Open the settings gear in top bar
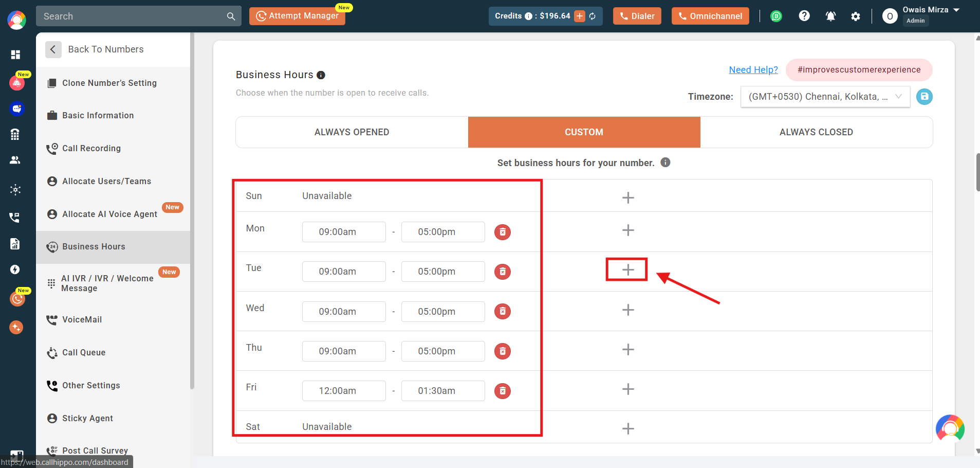Image resolution: width=980 pixels, height=468 pixels. pyautogui.click(x=856, y=16)
